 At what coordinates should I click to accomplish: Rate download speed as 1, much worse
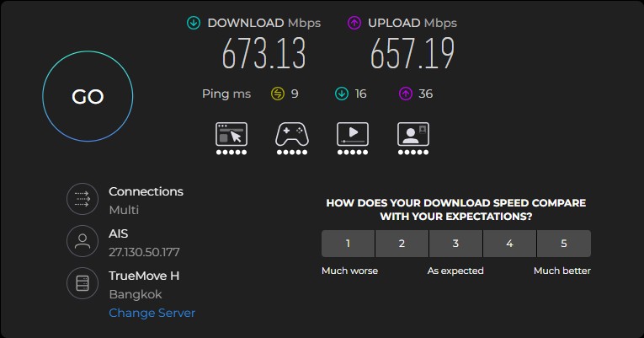[348, 244]
